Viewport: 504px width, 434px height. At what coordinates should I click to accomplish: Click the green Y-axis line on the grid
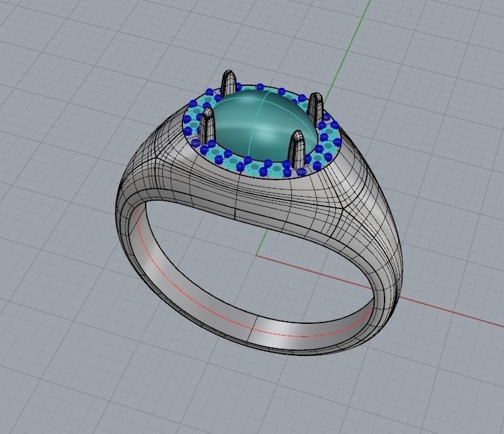(348, 48)
